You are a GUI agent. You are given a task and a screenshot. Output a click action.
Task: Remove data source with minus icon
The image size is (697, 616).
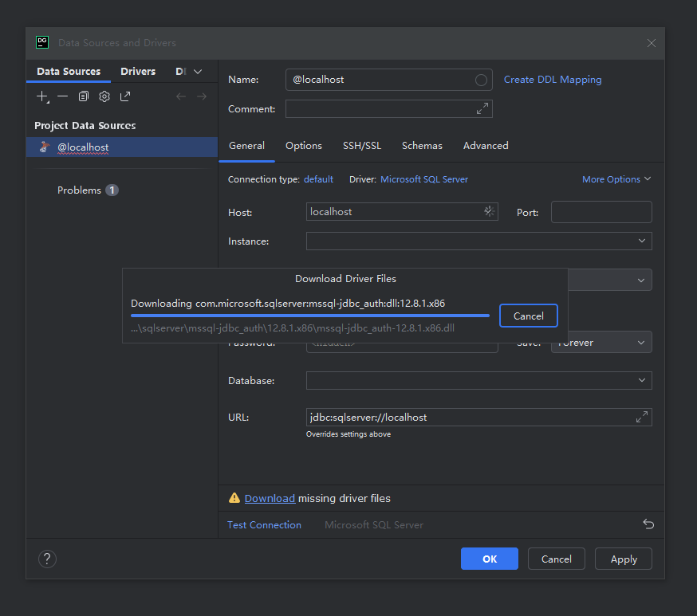[63, 96]
